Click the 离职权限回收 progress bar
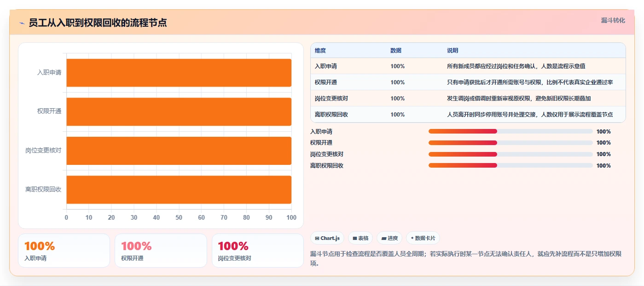Viewport: 644px width, 286px height. (x=511, y=165)
